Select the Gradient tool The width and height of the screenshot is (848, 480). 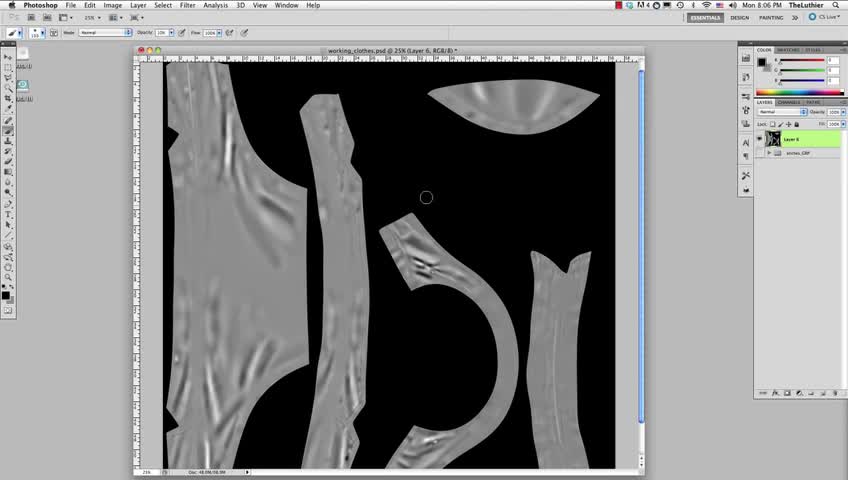pyautogui.click(x=8, y=171)
